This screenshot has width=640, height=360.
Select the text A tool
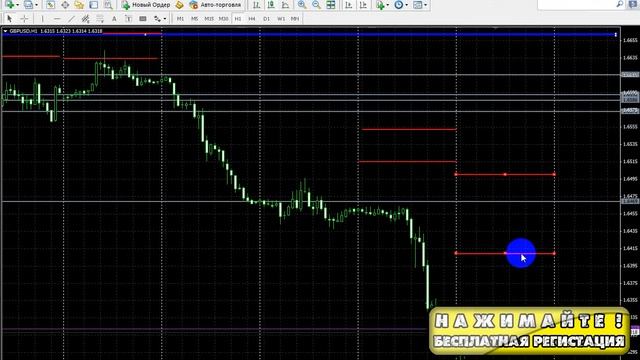coord(114,19)
